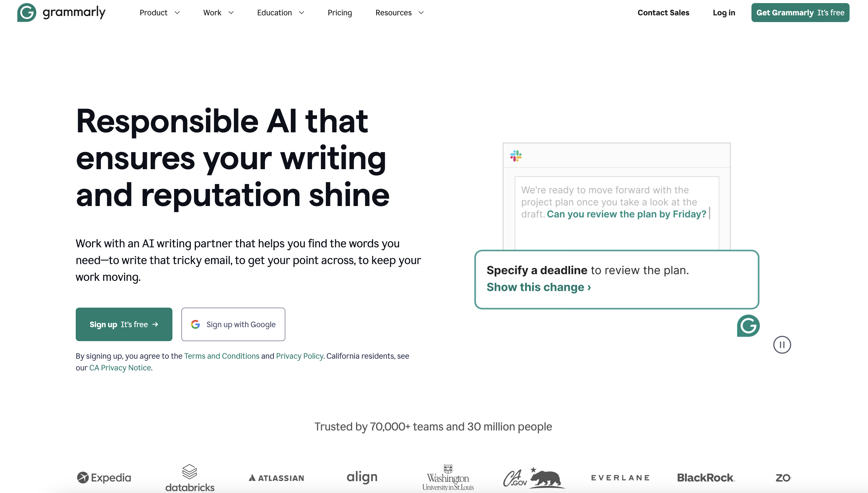Click the Slack logo icon in demo
This screenshot has height=493, width=868.
pos(516,156)
